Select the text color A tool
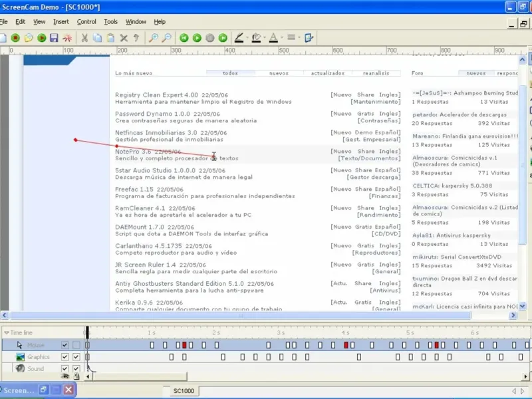The width and height of the screenshot is (532, 399). click(273, 38)
